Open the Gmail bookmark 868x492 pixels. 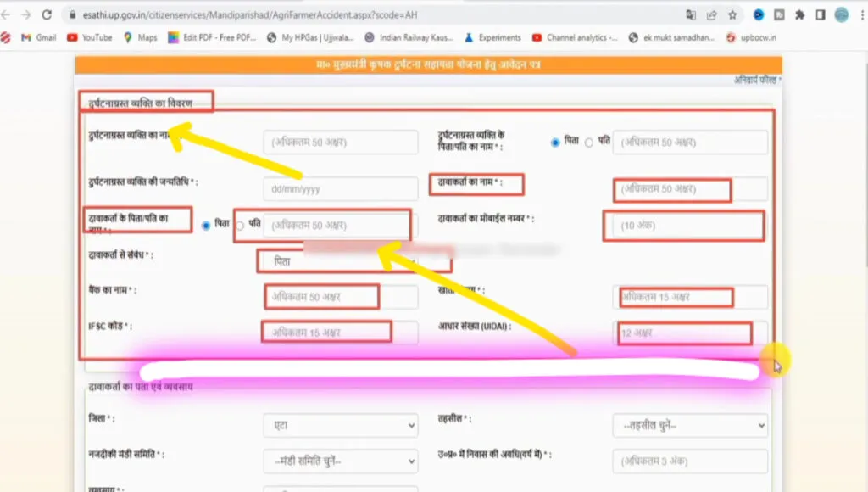click(38, 37)
